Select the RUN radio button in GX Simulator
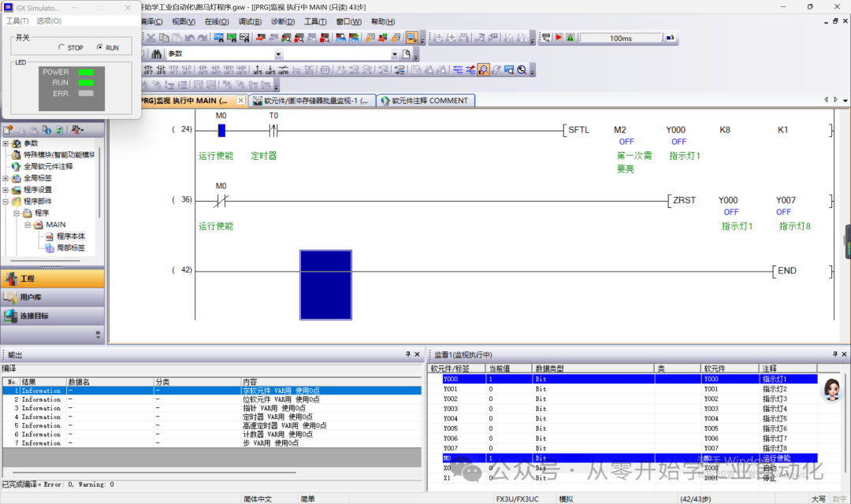The height and width of the screenshot is (504, 851). point(100,47)
